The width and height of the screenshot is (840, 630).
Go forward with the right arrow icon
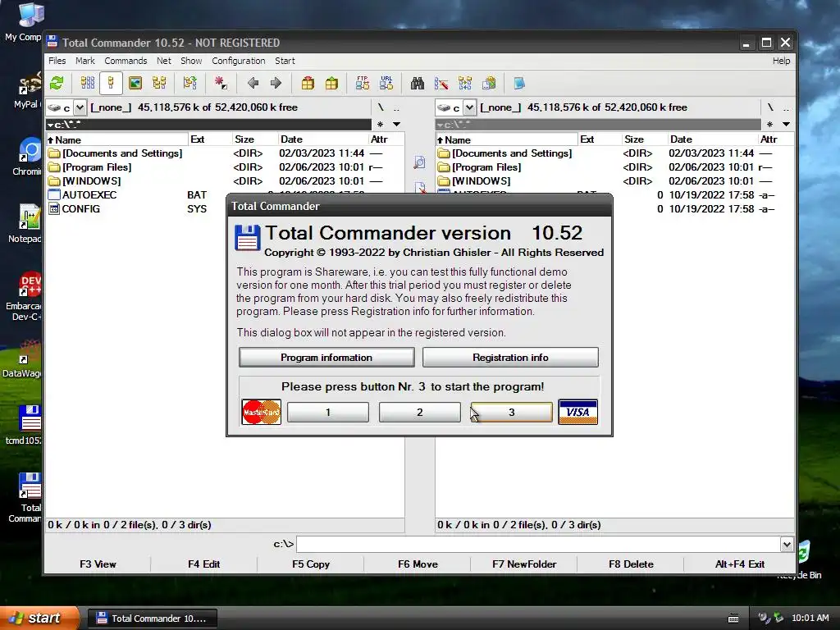pyautogui.click(x=276, y=83)
